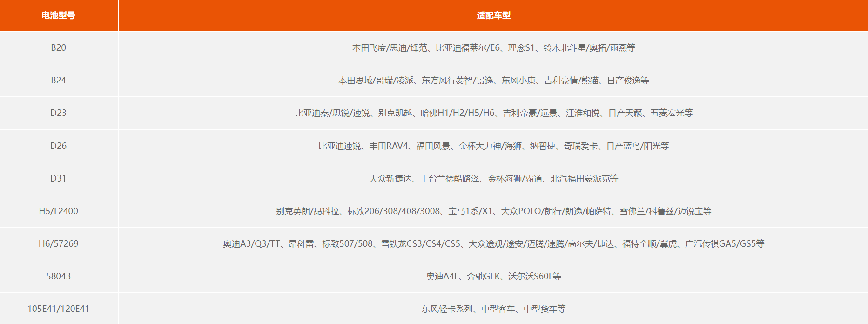Click the 电池型号 column header
The image size is (868, 324).
tap(59, 15)
